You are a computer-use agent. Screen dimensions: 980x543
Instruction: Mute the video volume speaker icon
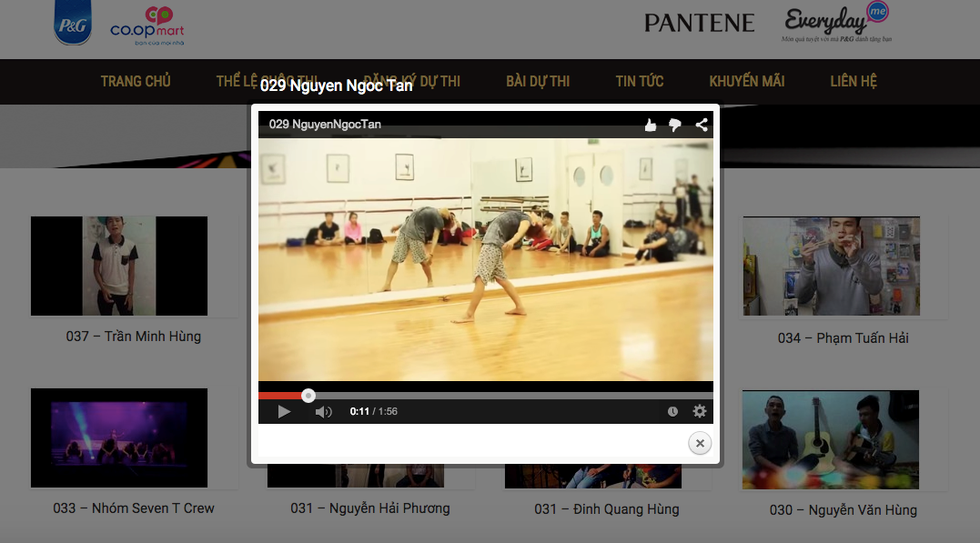coord(323,412)
